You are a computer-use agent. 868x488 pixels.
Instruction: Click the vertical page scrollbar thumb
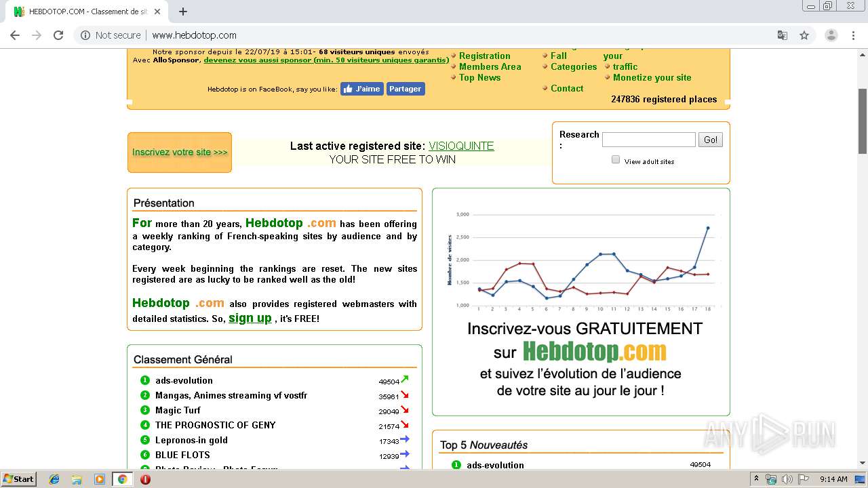tap(863, 121)
